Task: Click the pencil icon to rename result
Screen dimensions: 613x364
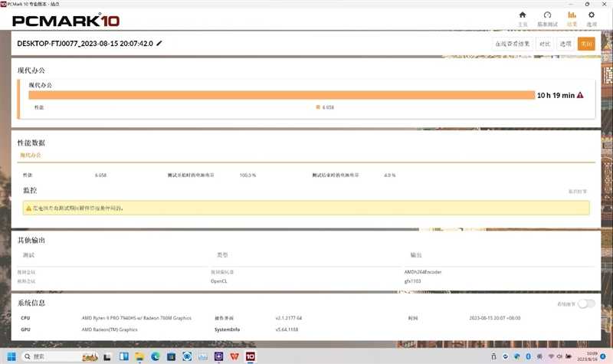Action: click(x=159, y=44)
